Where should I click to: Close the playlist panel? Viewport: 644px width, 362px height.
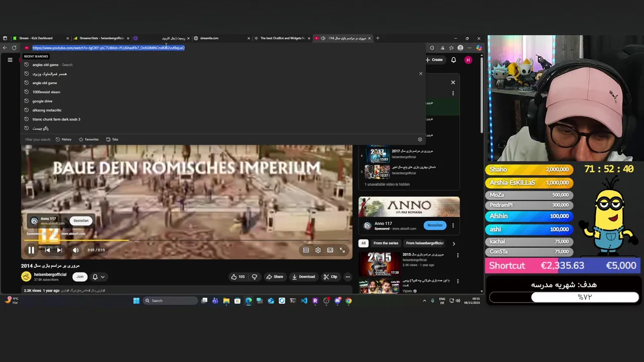click(453, 82)
